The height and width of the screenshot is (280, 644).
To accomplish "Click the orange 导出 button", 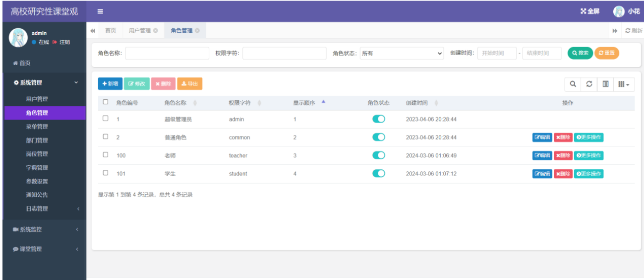I will pos(190,84).
